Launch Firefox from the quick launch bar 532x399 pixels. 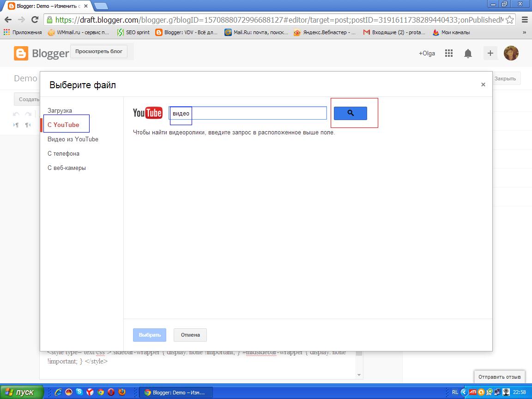122,392
